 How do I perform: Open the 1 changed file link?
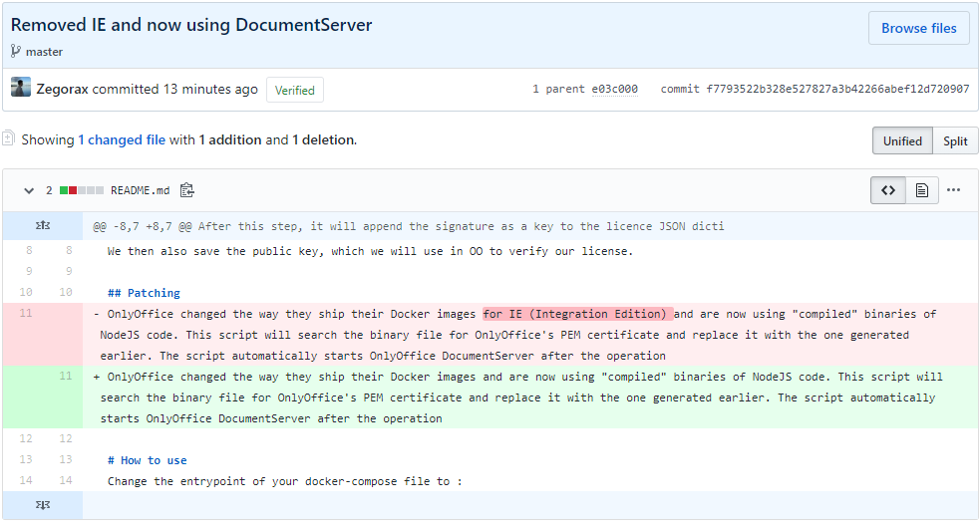[x=122, y=139]
